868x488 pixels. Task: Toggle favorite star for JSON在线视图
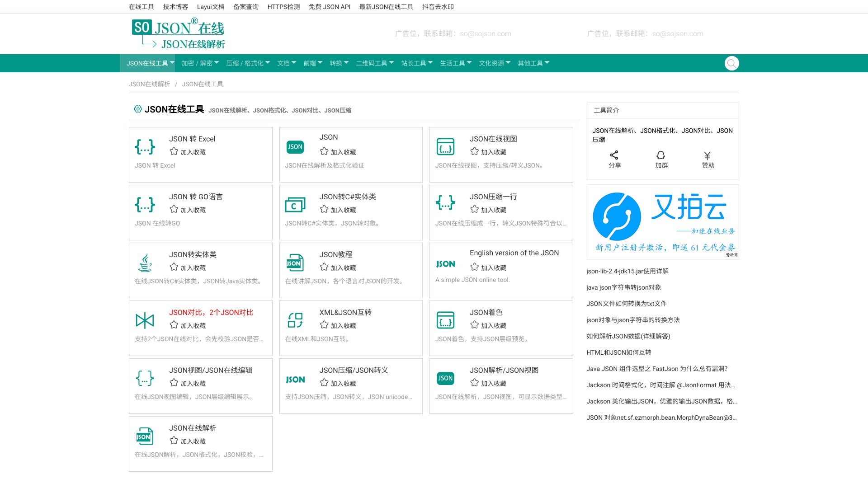(474, 151)
